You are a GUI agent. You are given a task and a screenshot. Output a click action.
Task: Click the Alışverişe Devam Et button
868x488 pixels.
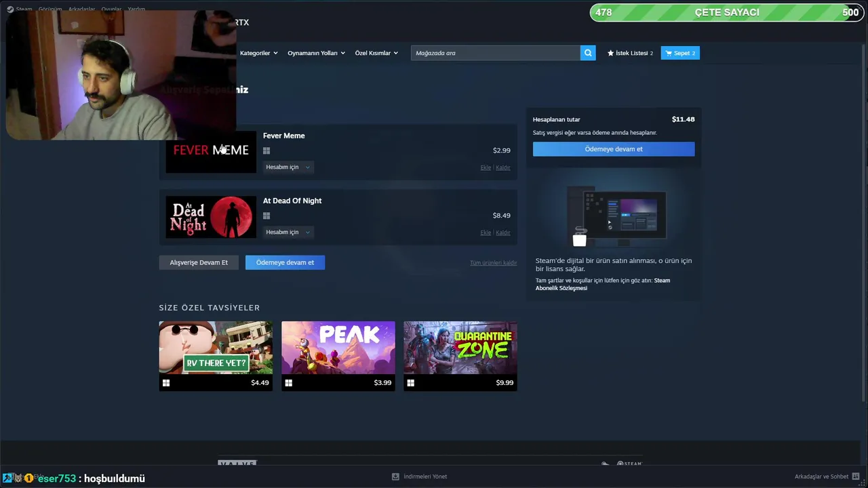tap(199, 262)
